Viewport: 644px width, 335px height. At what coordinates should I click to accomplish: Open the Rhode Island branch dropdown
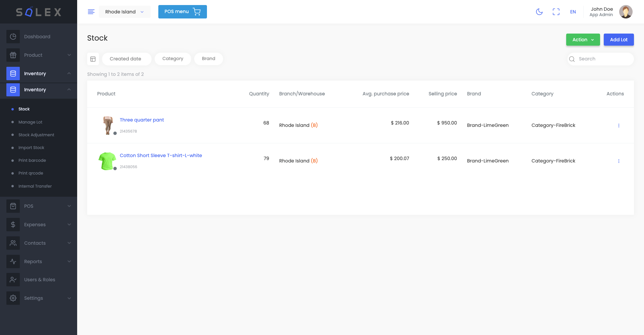click(124, 12)
